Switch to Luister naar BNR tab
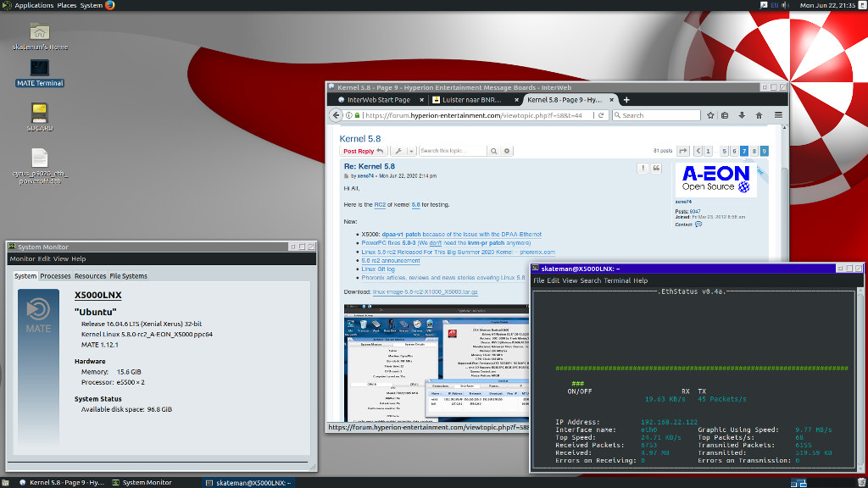Image resolution: width=868 pixels, height=488 pixels. point(471,100)
